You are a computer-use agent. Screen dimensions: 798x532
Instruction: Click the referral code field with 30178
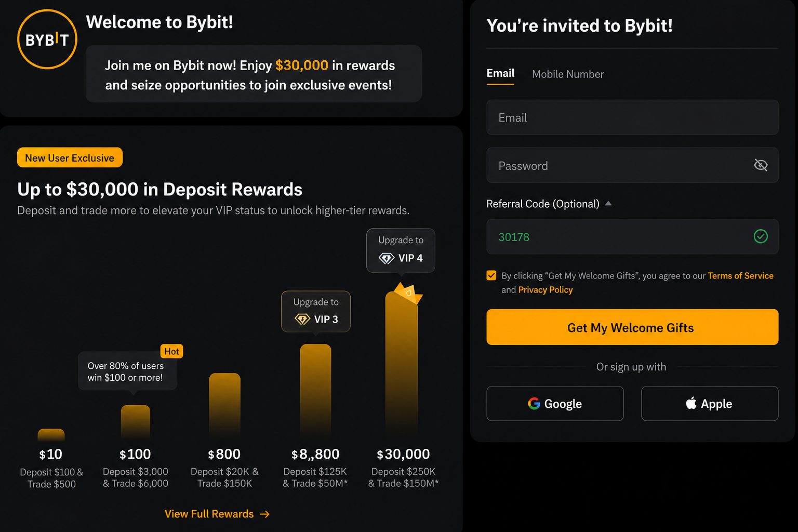click(632, 236)
